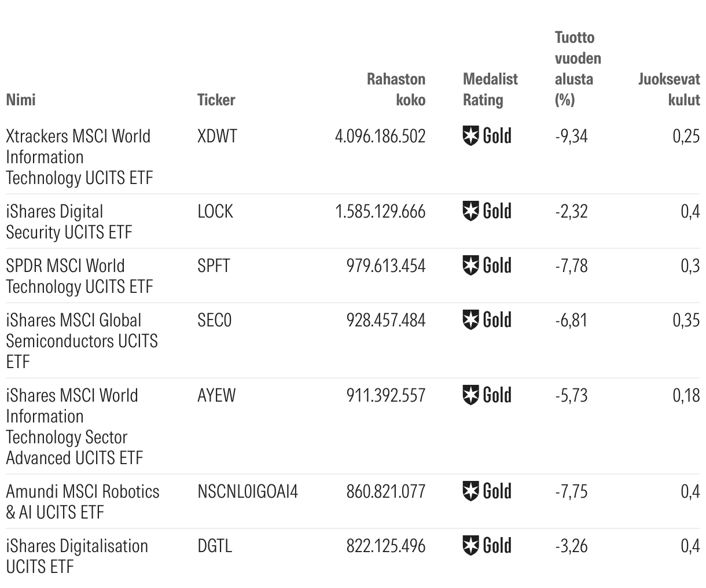Click Ticker column header
Image resolution: width=706 pixels, height=588 pixels.
(216, 100)
